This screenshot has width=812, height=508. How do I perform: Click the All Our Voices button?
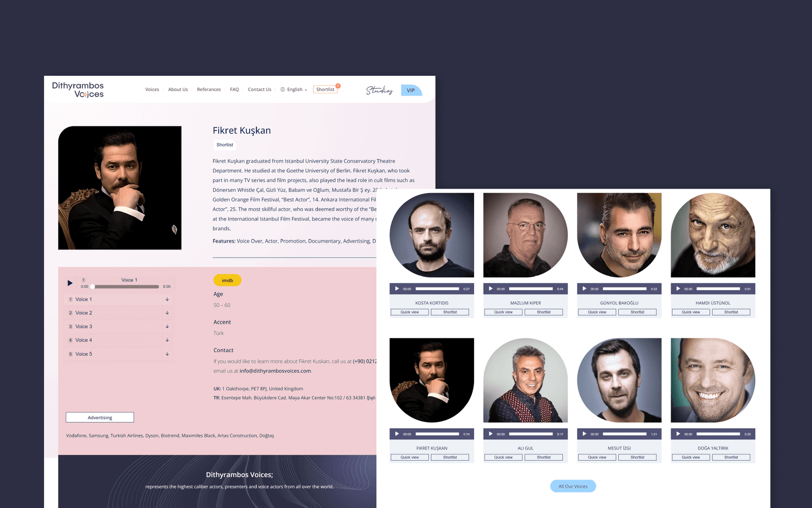(x=573, y=486)
